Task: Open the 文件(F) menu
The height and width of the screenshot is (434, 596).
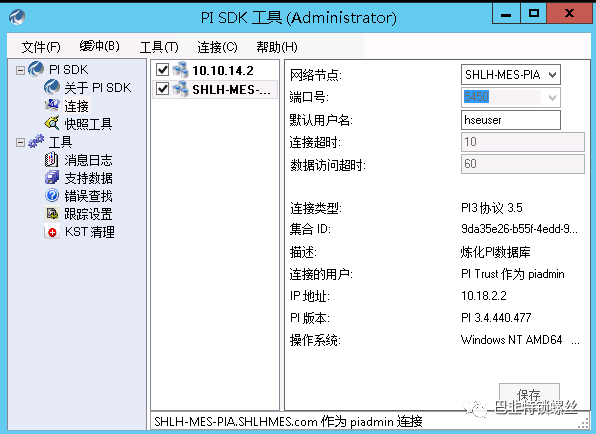Action: (41, 47)
